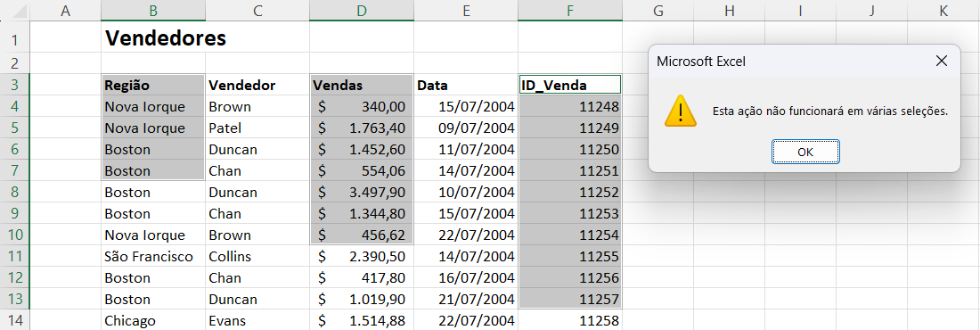Click the ID cell 11251

tap(570, 170)
